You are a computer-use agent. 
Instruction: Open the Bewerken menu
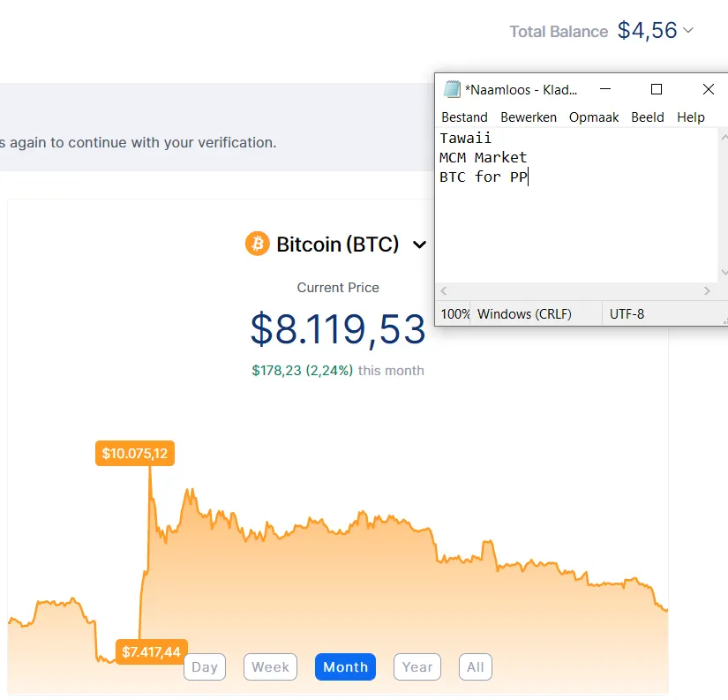pyautogui.click(x=529, y=117)
